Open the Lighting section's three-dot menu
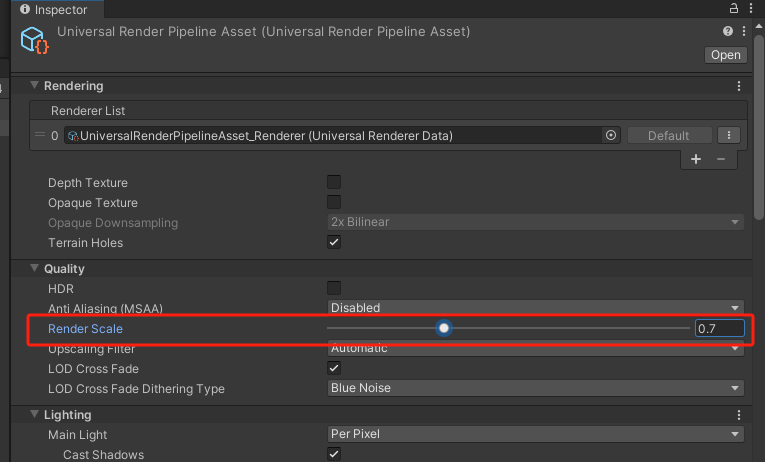 point(739,414)
